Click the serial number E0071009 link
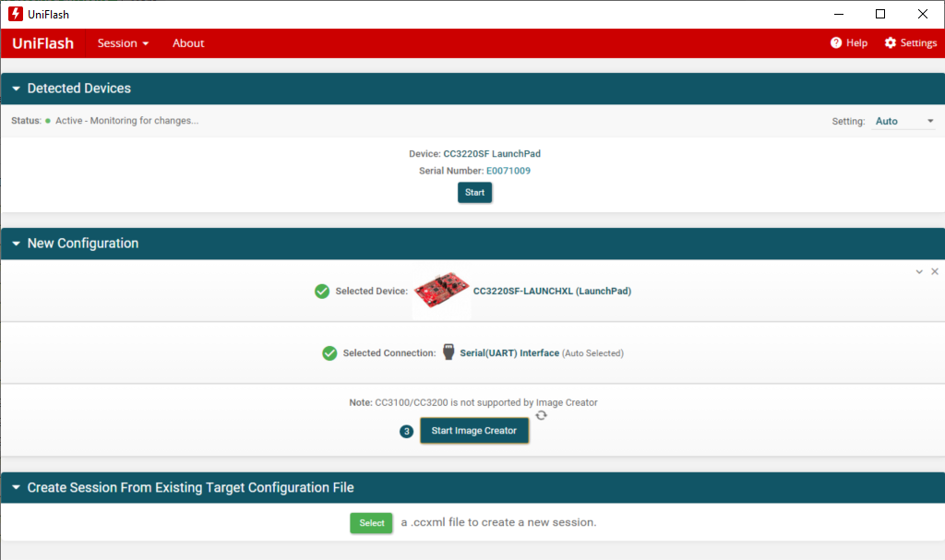The image size is (945, 560). (x=508, y=171)
